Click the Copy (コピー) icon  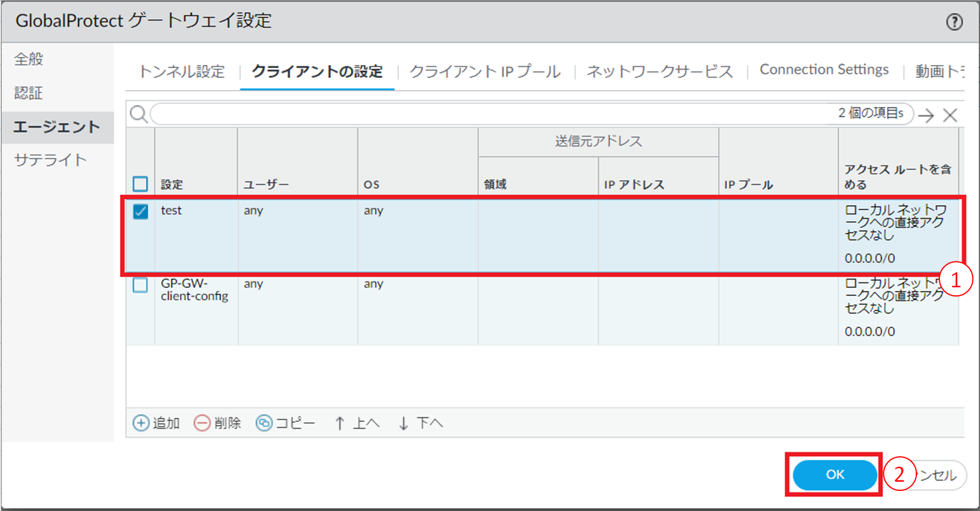pyautogui.click(x=264, y=423)
